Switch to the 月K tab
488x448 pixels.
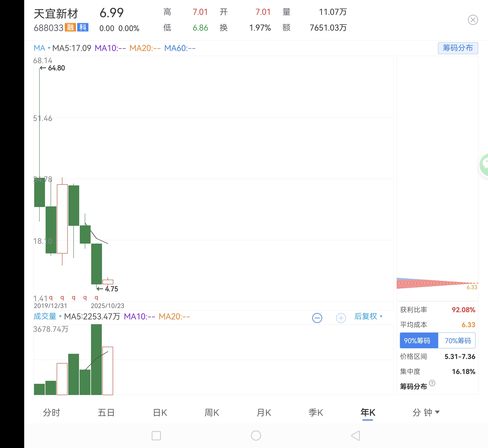point(264,412)
